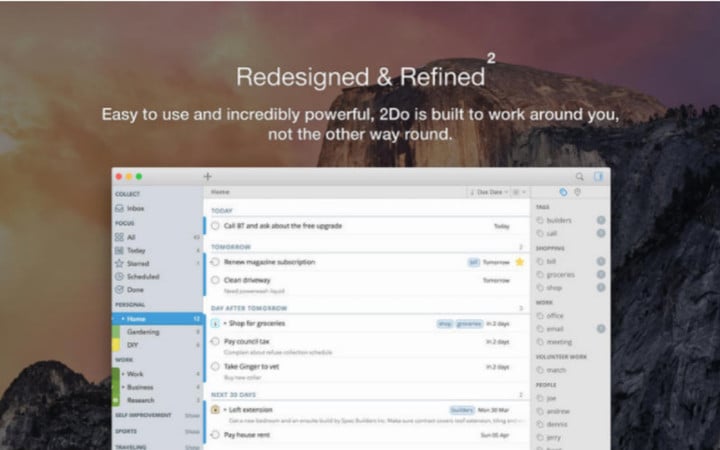This screenshot has height=450, width=720.
Task: Click the 'Mon 30 Mar' due date
Action: point(494,410)
